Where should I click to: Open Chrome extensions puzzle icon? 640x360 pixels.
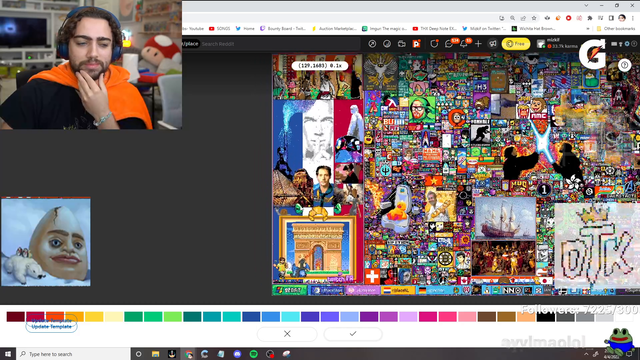coord(590,18)
